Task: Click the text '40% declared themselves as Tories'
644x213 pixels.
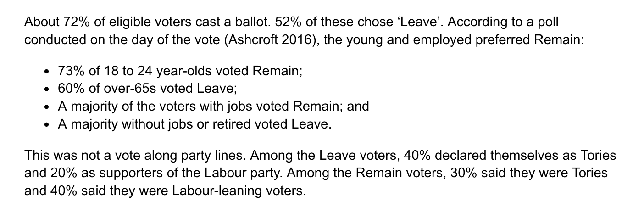Action: point(510,156)
